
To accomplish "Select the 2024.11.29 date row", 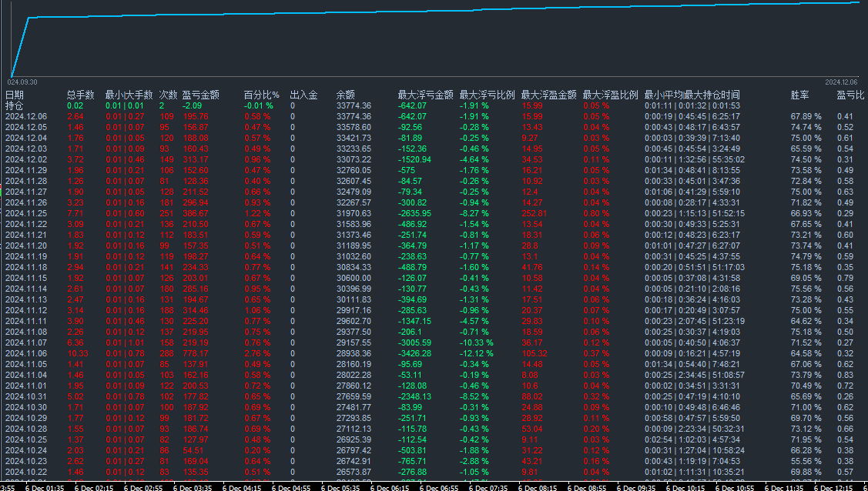I will click(26, 170).
